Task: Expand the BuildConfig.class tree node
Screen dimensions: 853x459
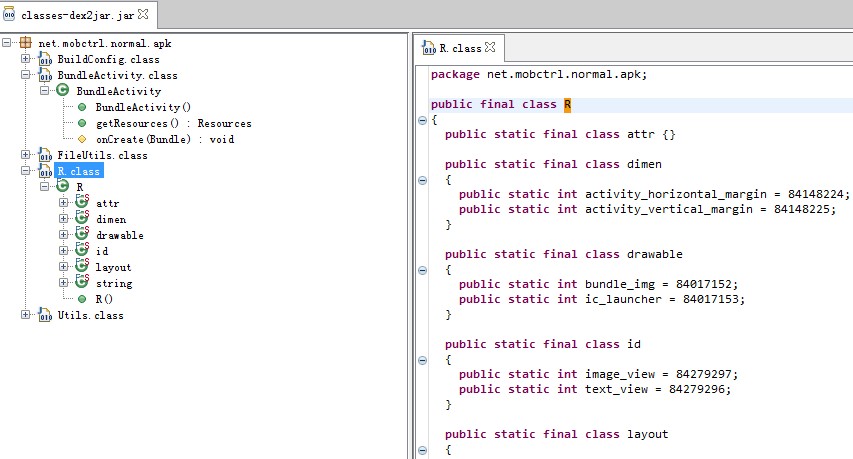Action: [x=26, y=58]
